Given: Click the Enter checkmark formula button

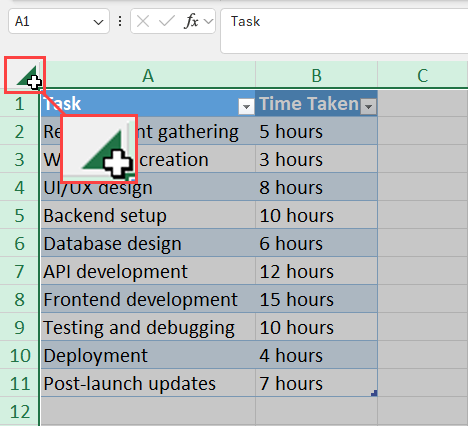Looking at the screenshot, I should tap(167, 22).
